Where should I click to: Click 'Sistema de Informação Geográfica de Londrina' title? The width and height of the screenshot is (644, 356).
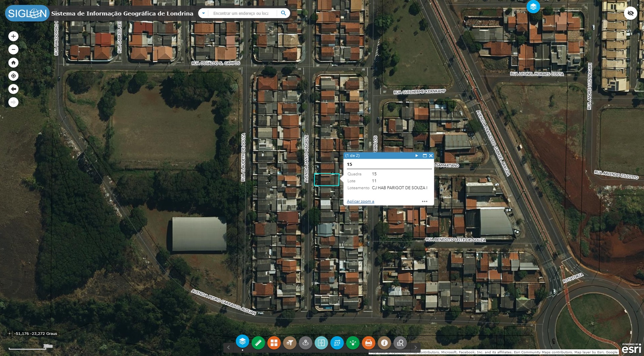[x=122, y=13]
